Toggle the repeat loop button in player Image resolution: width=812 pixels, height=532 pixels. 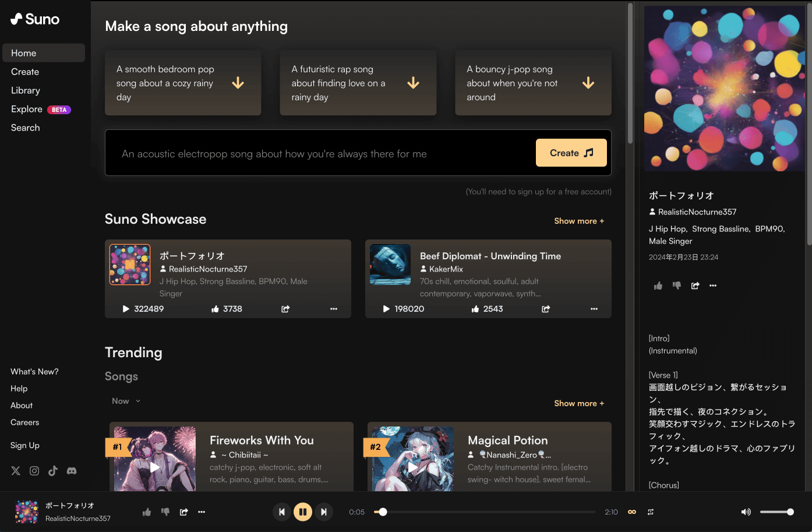pyautogui.click(x=651, y=512)
